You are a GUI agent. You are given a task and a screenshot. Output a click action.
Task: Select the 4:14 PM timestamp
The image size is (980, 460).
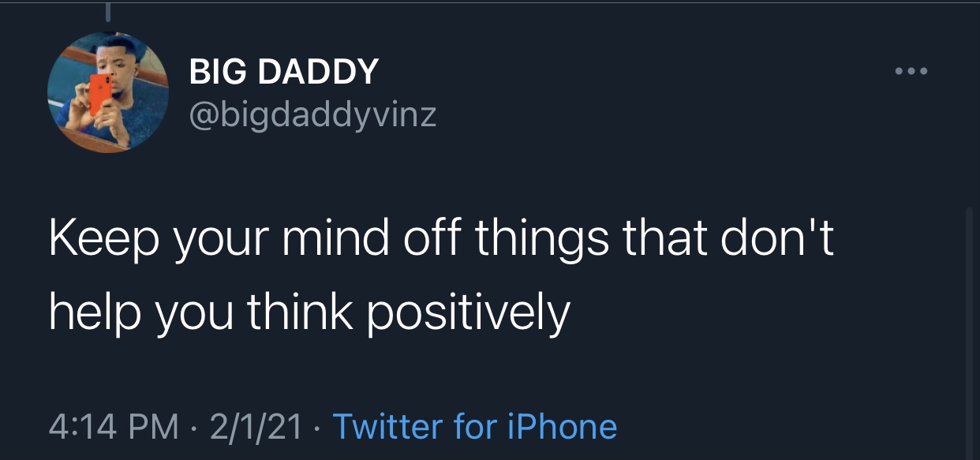[114, 426]
